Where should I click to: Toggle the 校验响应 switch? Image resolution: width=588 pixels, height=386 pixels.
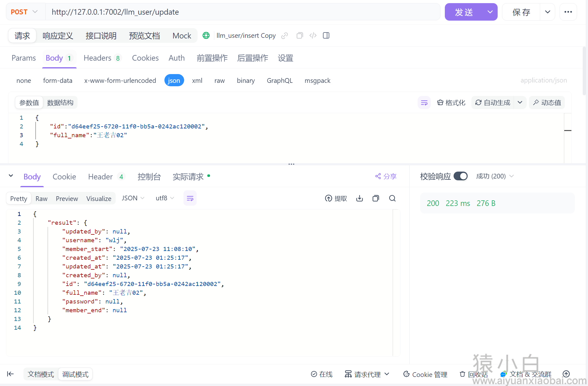pos(460,176)
